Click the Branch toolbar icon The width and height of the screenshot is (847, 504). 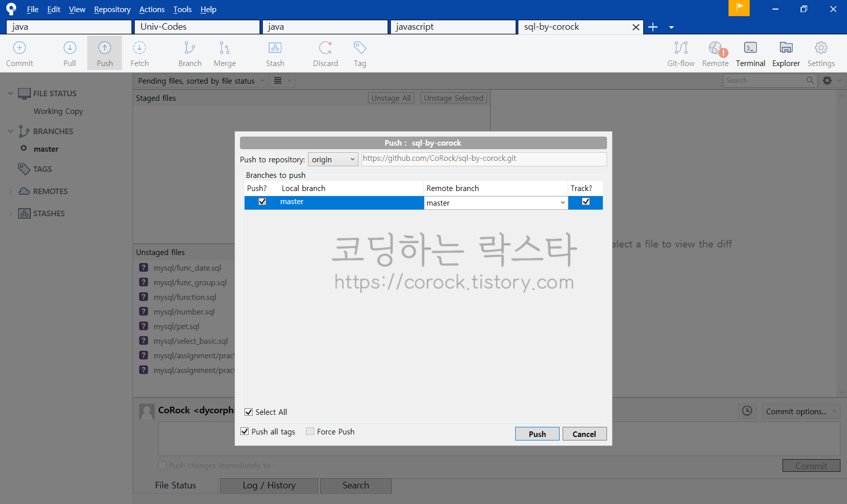click(190, 53)
